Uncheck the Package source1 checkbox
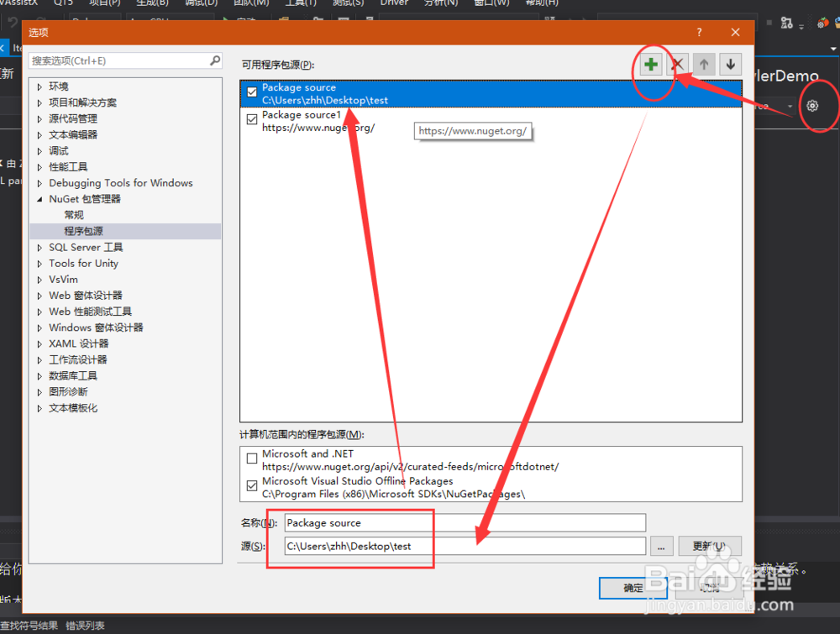Screen dimensions: 840x634 click(252, 119)
